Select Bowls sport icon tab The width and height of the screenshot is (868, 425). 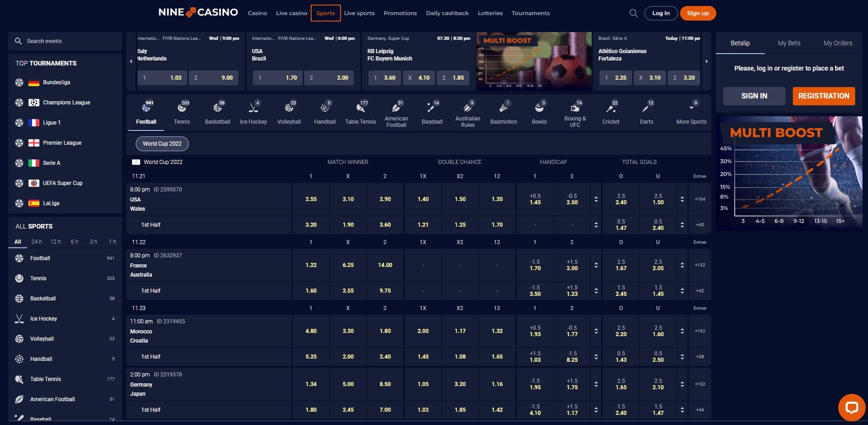(x=539, y=113)
